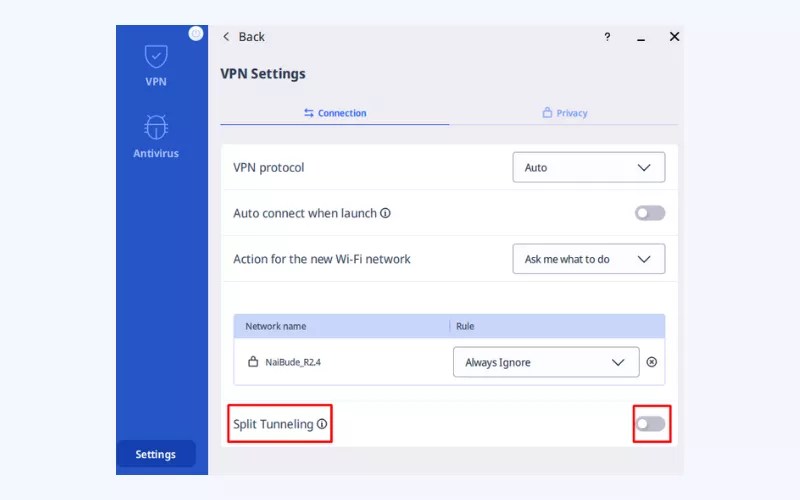Select the NaiBude_R2.4 network name

[x=293, y=362]
